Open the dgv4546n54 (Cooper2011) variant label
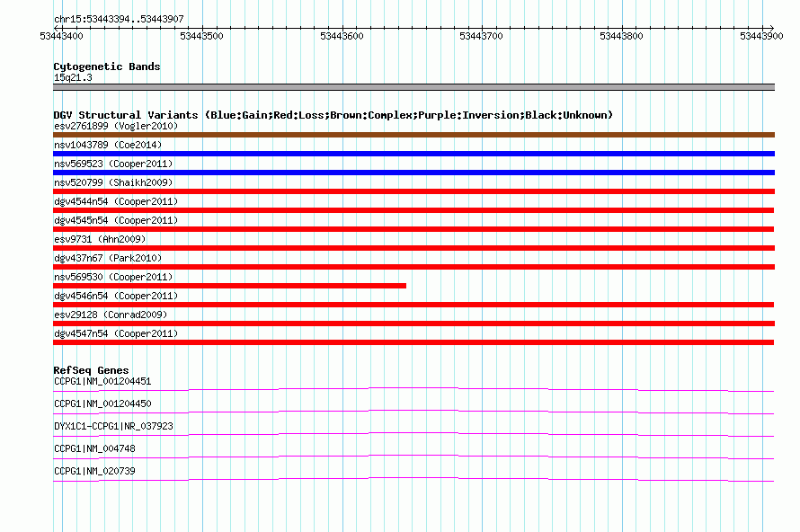The width and height of the screenshot is (800, 532). 116,296
